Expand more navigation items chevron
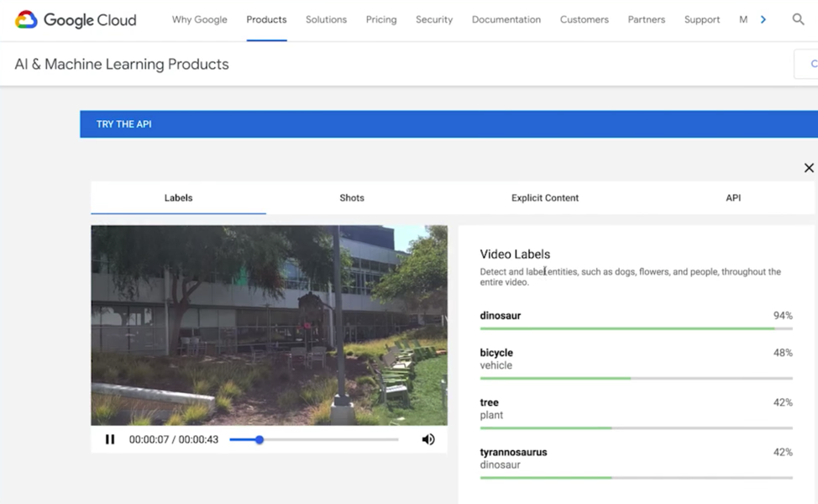Screen dimensions: 818x504 pyautogui.click(x=763, y=19)
